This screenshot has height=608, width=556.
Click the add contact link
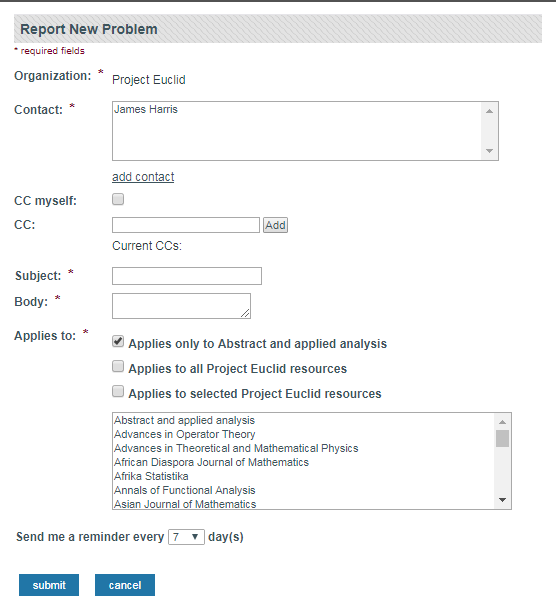143,177
